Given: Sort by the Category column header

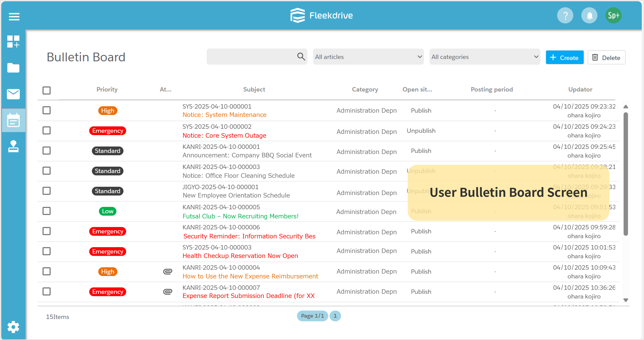Looking at the screenshot, I should (365, 89).
